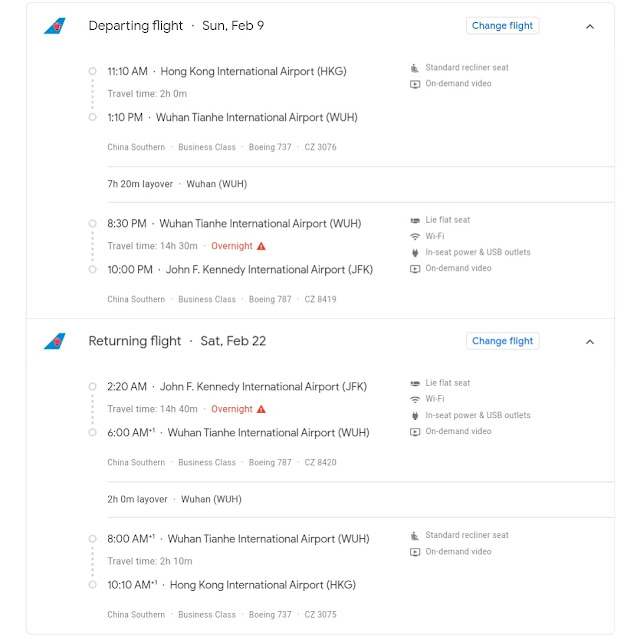Click the lie flat seat icon on the departing flight

(x=415, y=220)
